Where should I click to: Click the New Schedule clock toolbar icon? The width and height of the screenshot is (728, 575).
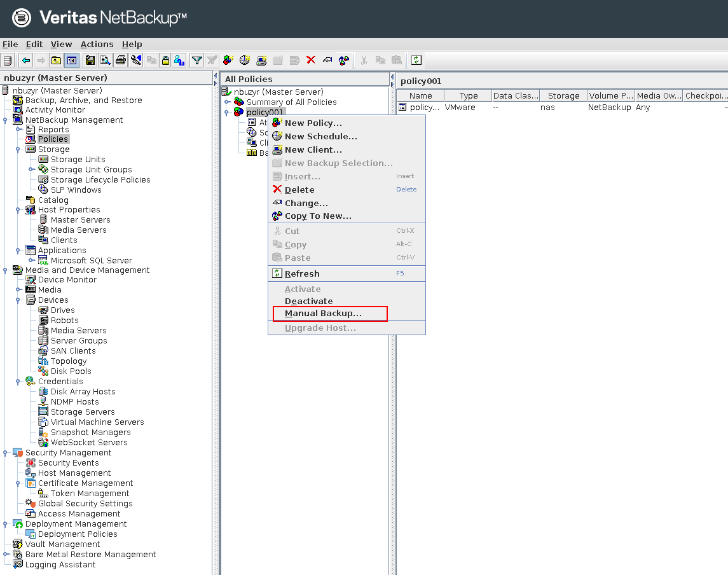pyautogui.click(x=245, y=60)
